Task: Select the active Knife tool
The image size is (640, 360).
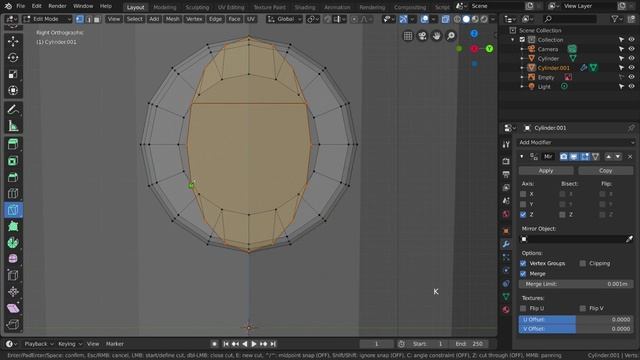Action: tap(13, 210)
